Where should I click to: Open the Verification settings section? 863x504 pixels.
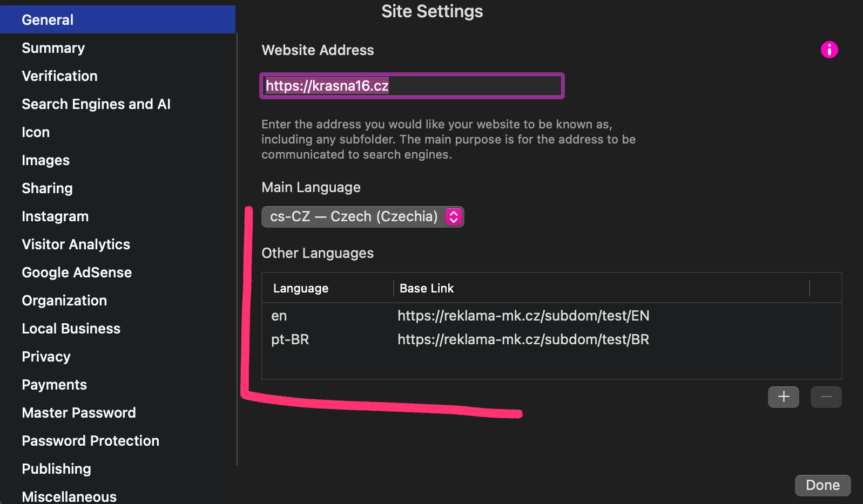(x=59, y=76)
